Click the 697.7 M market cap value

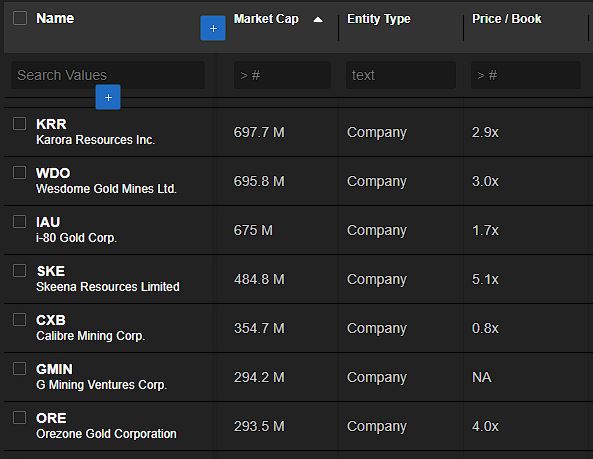click(x=259, y=132)
